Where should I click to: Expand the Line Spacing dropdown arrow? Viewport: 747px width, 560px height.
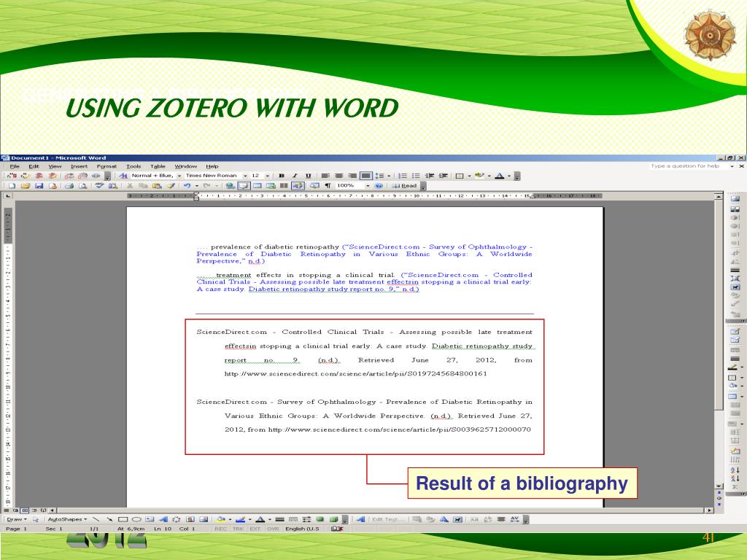389,176
